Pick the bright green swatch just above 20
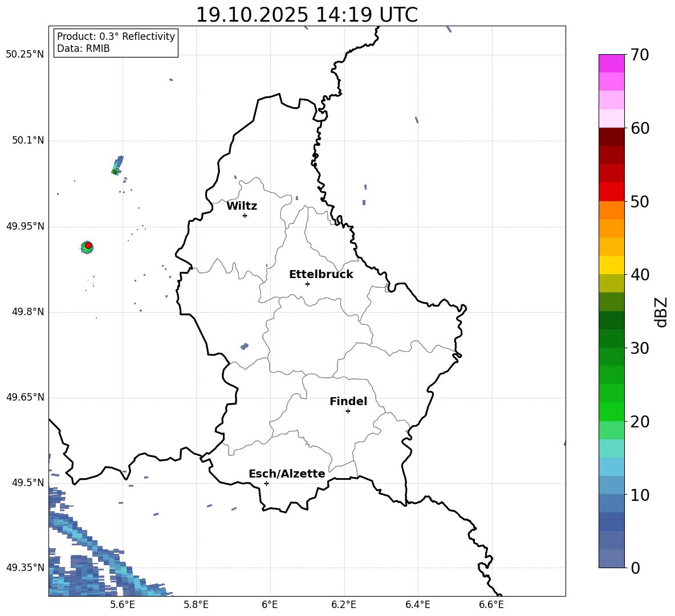This screenshot has width=675, height=616. pyautogui.click(x=611, y=411)
